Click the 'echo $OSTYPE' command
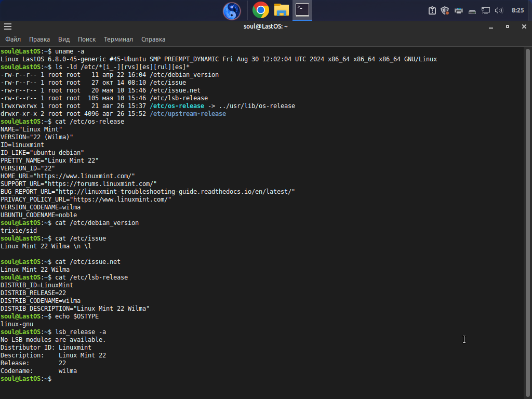Viewport: 532px width, 399px height. click(77, 316)
